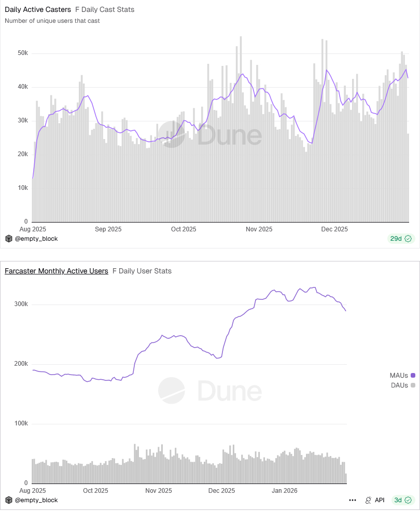Click the API plug icon
Image resolution: width=420 pixels, height=511 pixels.
click(368, 500)
